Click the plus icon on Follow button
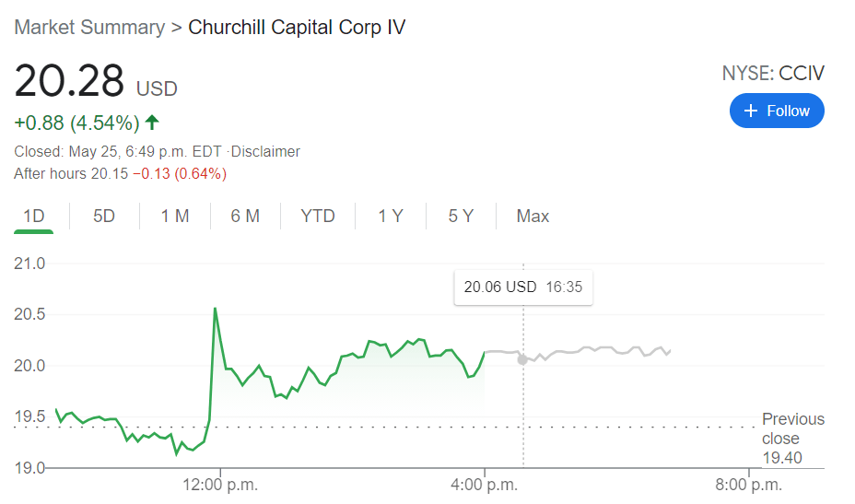The height and width of the screenshot is (504, 855). pos(750,111)
